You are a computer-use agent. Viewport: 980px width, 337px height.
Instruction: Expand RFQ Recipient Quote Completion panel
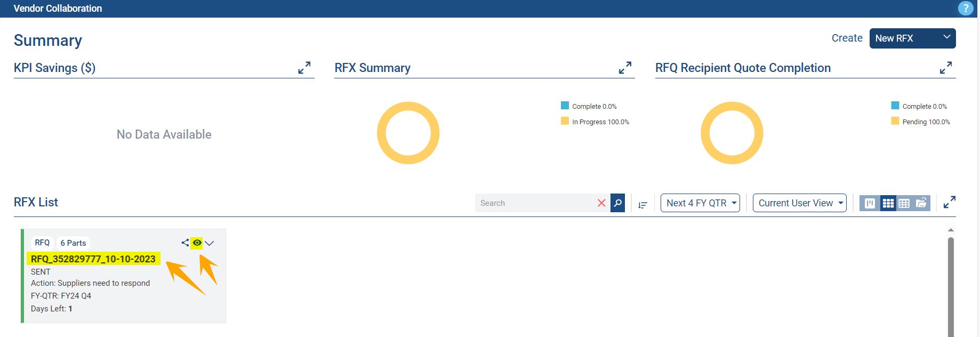[945, 68]
